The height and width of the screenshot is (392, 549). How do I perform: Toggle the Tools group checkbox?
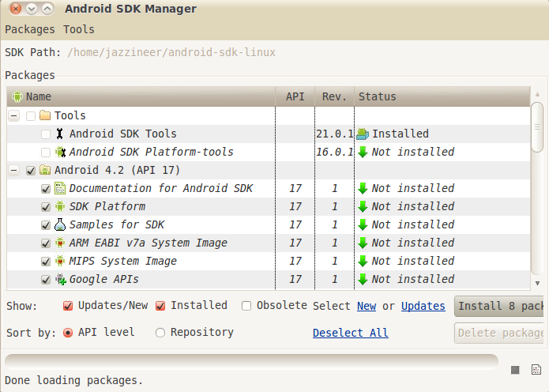point(31,116)
